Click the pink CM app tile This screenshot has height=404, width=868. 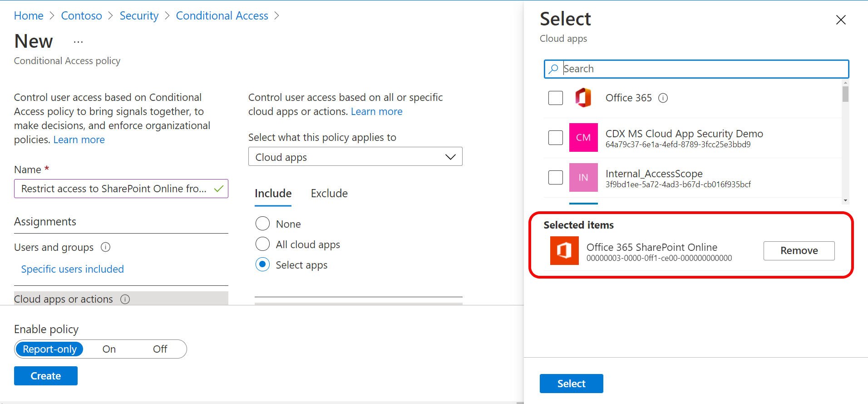(583, 137)
